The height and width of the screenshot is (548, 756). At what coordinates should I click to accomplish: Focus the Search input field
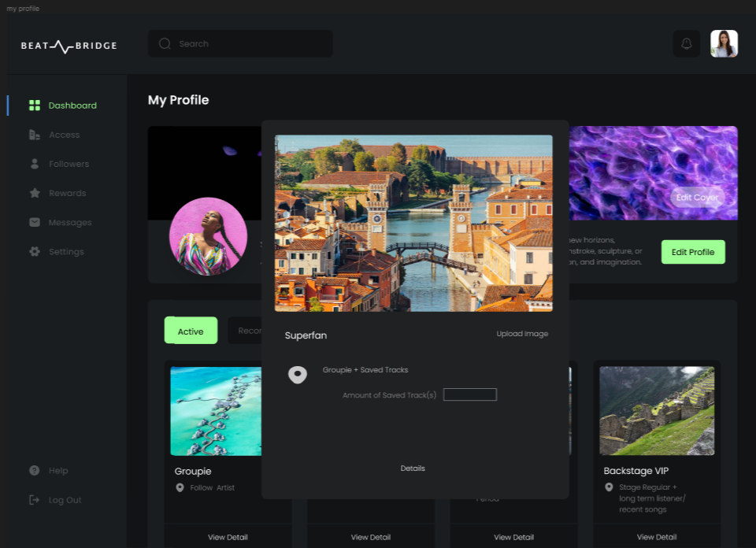point(240,44)
